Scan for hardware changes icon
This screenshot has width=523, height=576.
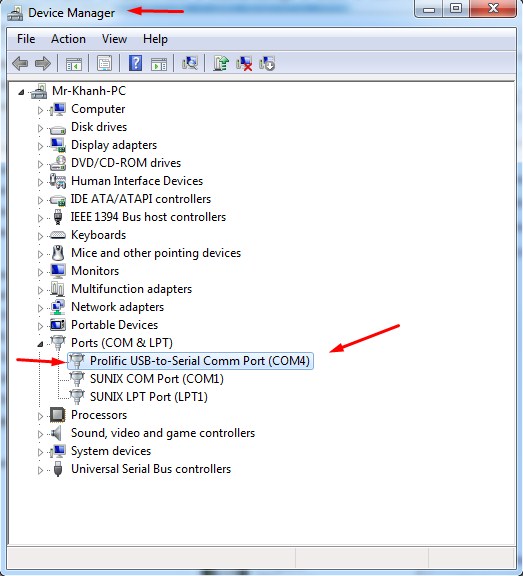(190, 63)
